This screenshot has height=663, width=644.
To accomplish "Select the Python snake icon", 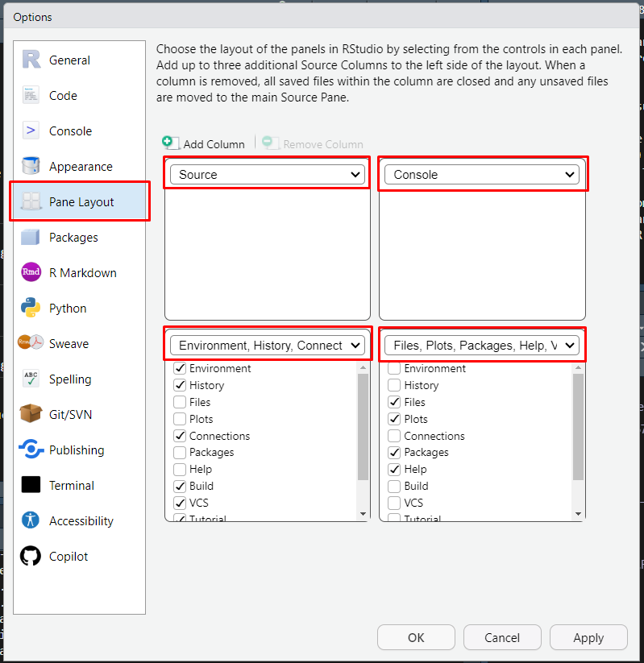I will tap(31, 309).
